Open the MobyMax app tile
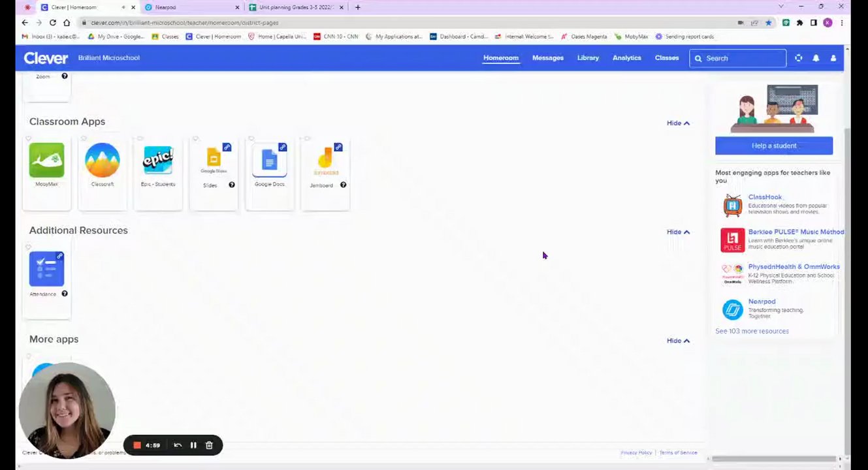Viewport: 868px width, 470px height. pyautogui.click(x=46, y=161)
